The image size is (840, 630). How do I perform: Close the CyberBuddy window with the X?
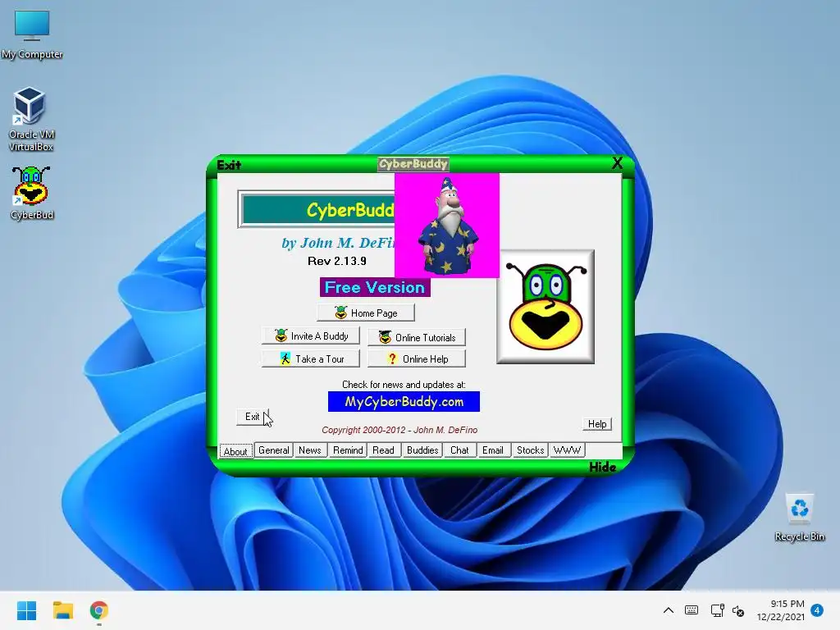pos(617,163)
